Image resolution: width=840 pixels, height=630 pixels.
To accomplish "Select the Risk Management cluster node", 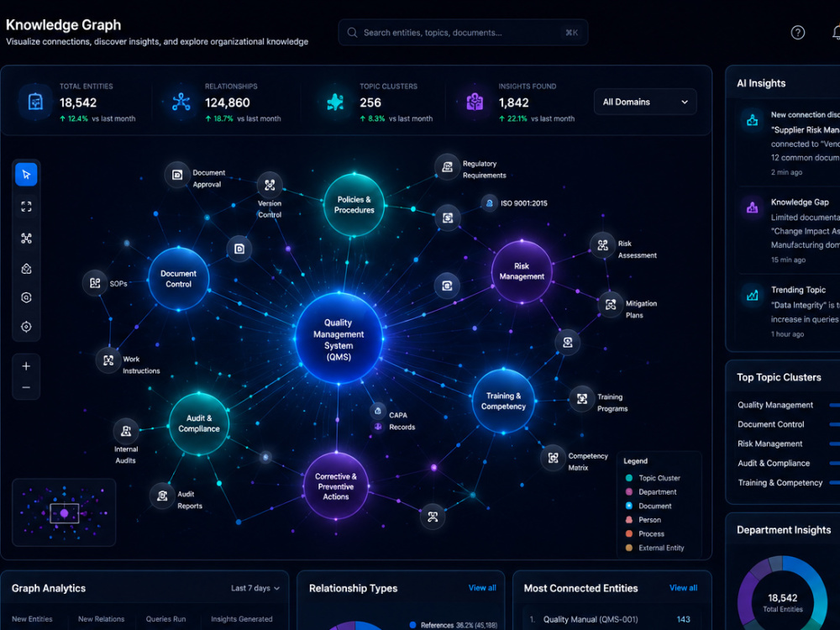I will coord(522,271).
